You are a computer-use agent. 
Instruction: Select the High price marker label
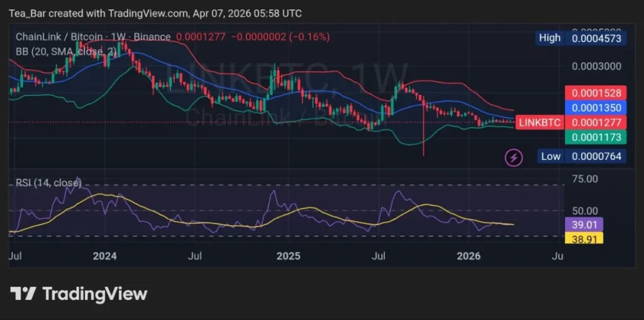pos(550,38)
